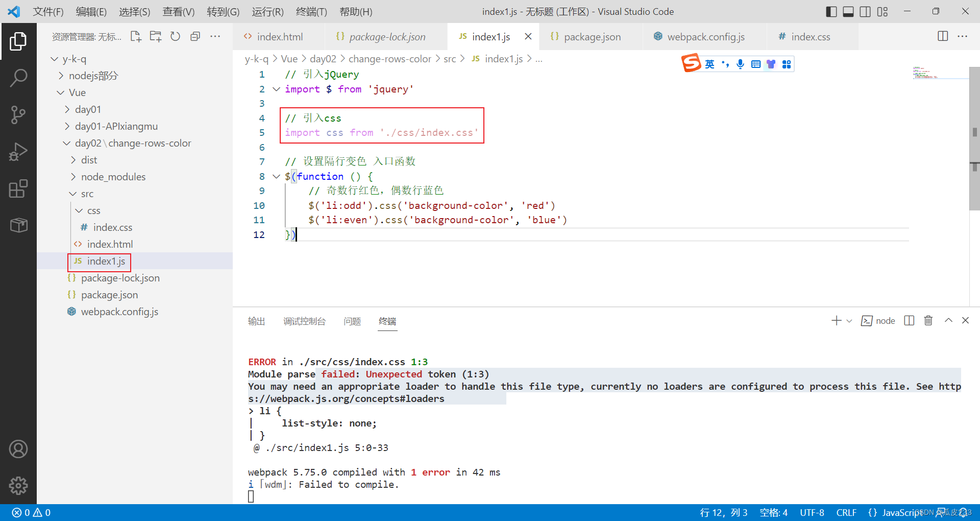Click New File icon in explorer header
Image resolution: width=980 pixels, height=521 pixels.
pos(136,36)
